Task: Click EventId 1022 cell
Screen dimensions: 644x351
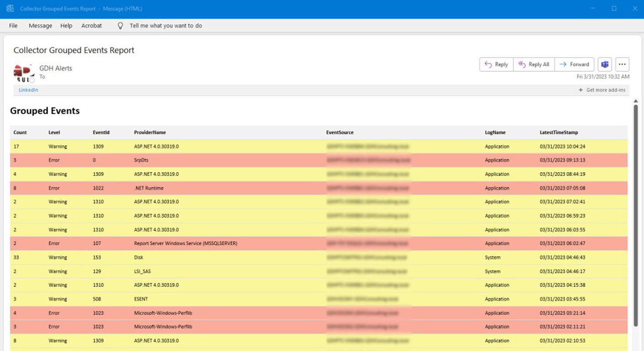Action: pyautogui.click(x=98, y=188)
